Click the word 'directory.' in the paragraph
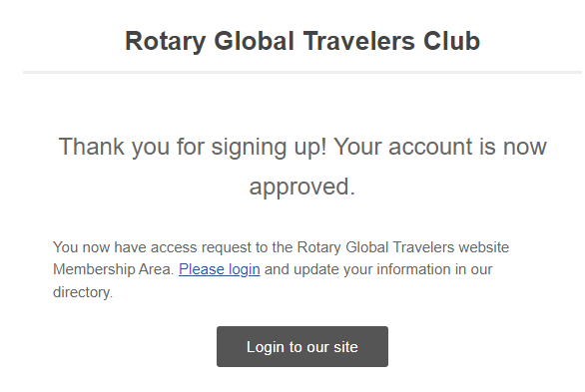The width and height of the screenshot is (585, 392). [x=83, y=292]
